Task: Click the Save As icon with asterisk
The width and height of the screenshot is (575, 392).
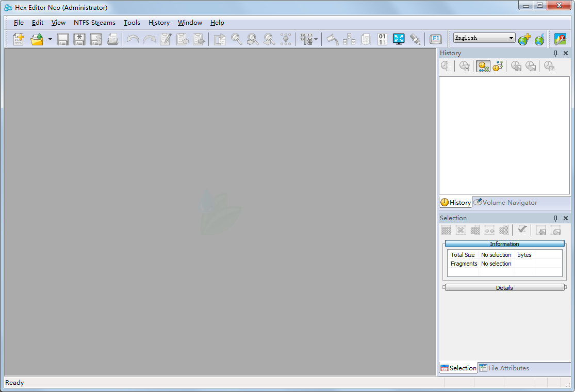Action: [x=79, y=39]
